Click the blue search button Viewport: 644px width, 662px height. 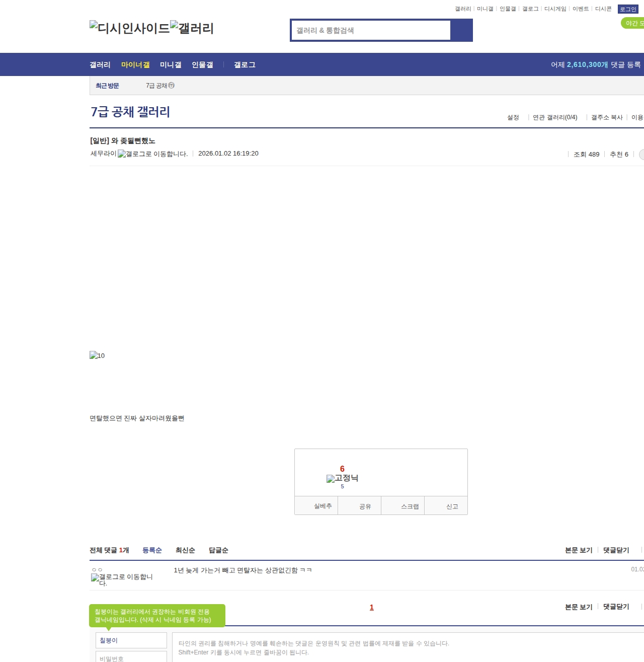pyautogui.click(x=461, y=30)
